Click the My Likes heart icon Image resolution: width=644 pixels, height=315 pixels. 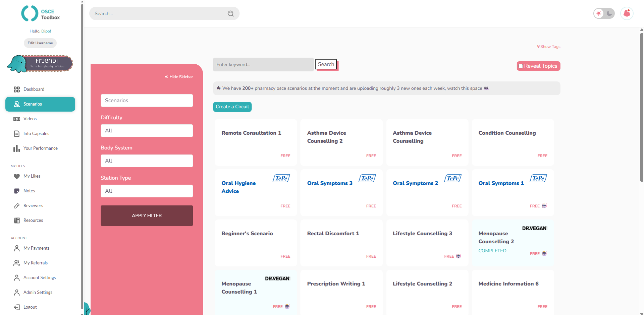pyautogui.click(x=16, y=176)
